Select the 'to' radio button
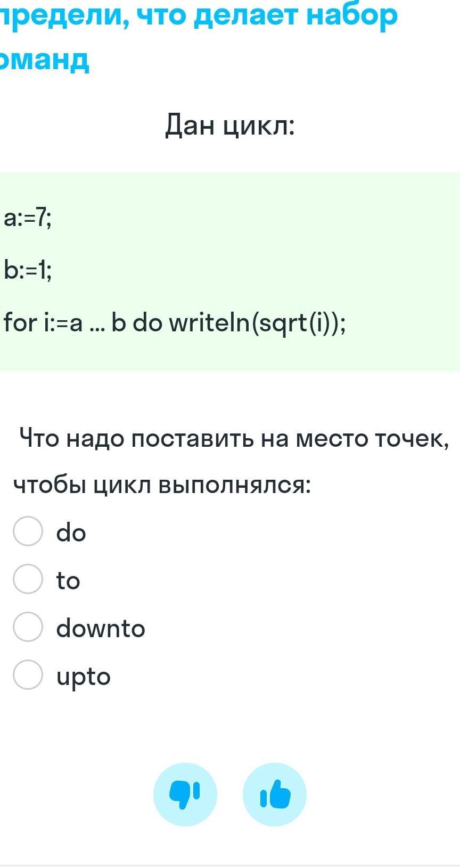 point(28,579)
